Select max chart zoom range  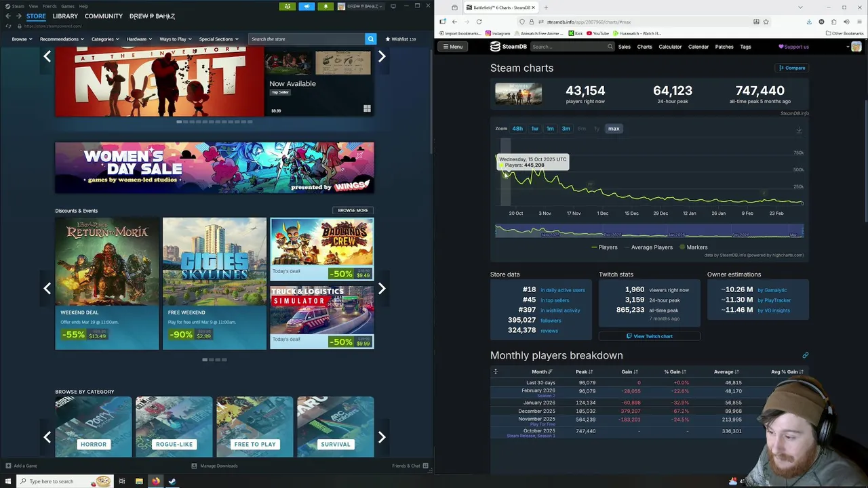coord(614,129)
